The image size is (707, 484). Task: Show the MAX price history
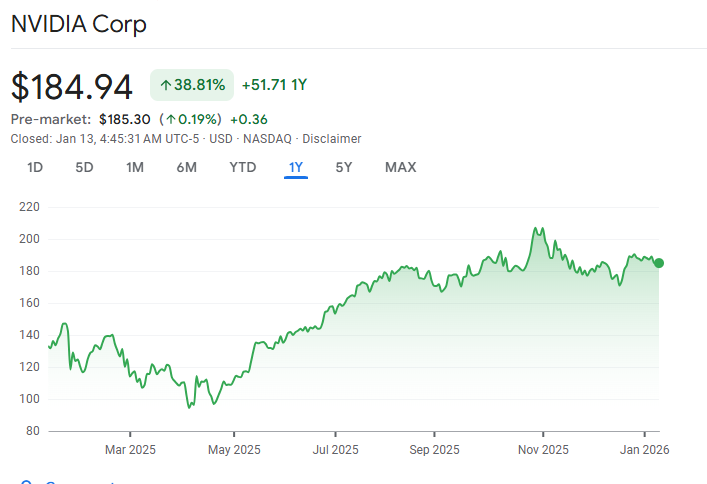point(400,167)
